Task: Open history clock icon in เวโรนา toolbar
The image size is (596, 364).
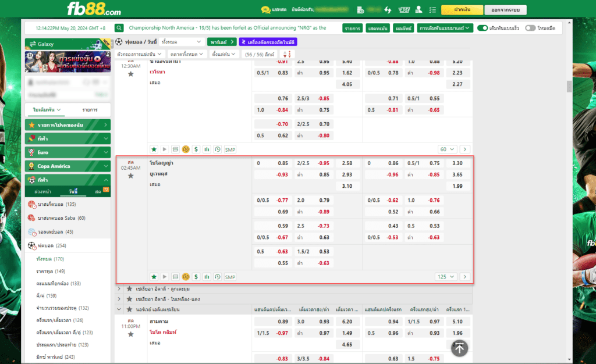Action: click(218, 149)
